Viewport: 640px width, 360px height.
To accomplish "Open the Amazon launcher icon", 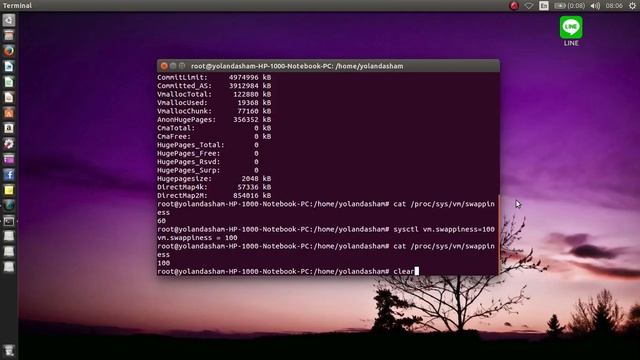I will (x=9, y=128).
